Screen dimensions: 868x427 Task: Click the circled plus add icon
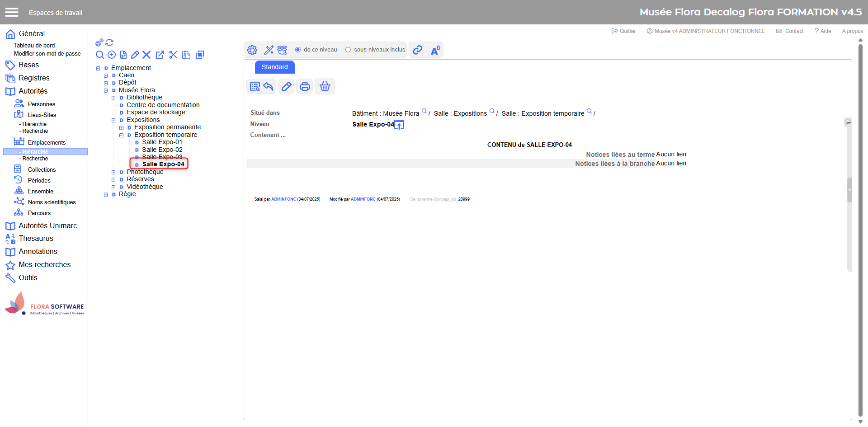[112, 55]
